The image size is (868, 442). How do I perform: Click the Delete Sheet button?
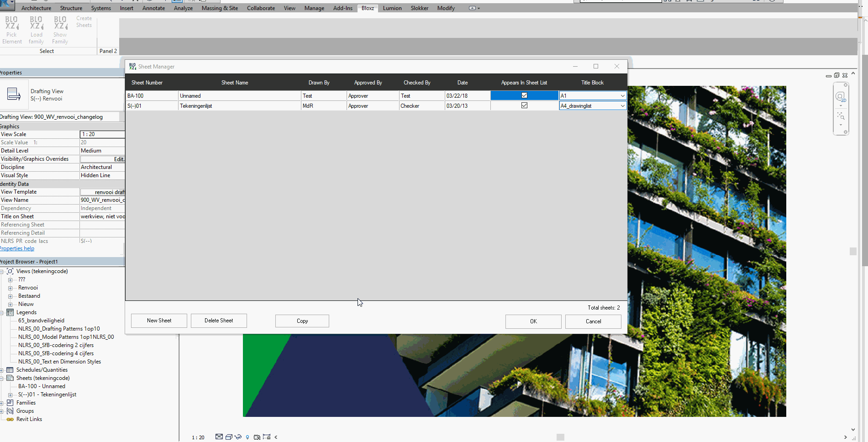point(219,321)
